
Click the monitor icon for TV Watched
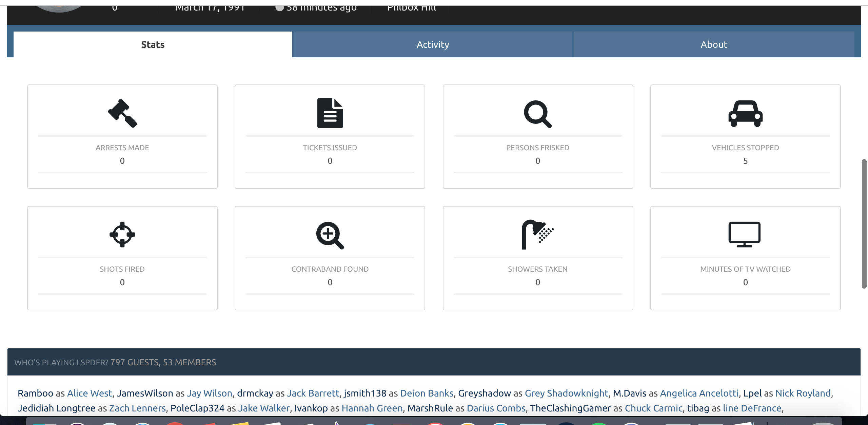pyautogui.click(x=745, y=234)
